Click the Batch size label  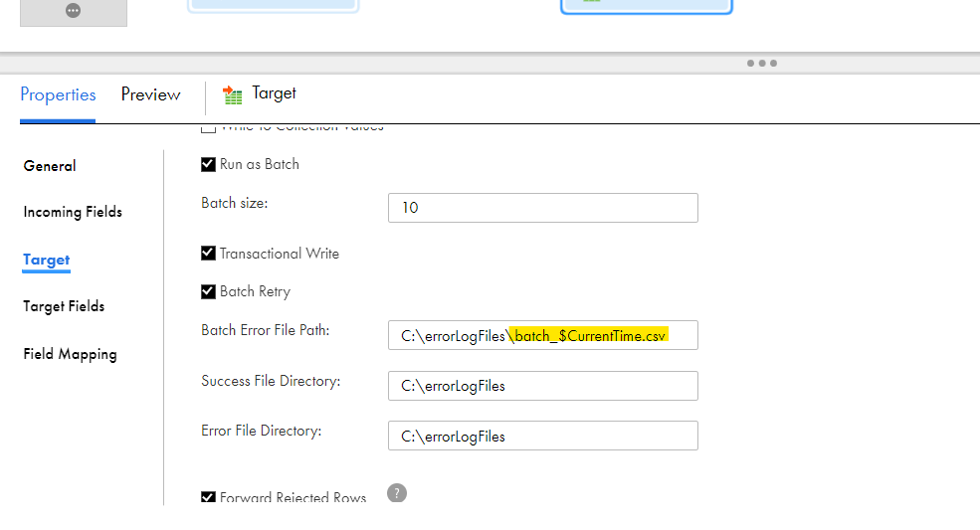[235, 203]
